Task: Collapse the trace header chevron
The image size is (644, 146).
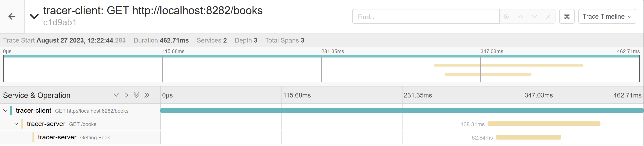Action: tap(34, 17)
